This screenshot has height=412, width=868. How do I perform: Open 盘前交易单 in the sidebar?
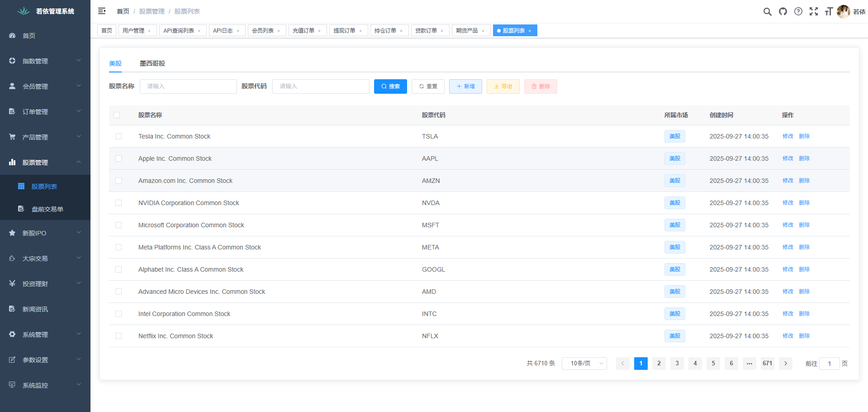coord(47,209)
